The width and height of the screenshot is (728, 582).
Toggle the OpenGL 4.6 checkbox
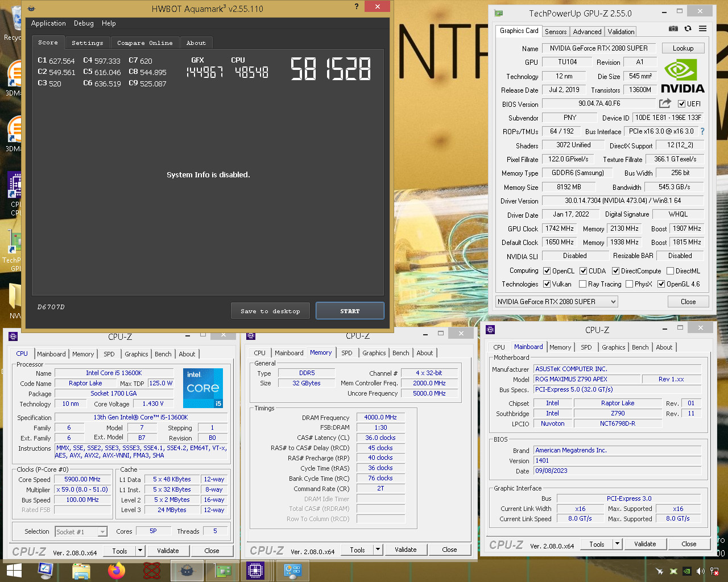point(661,284)
